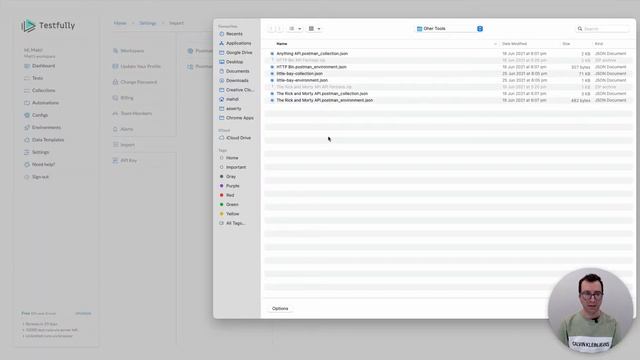The width and height of the screenshot is (640, 360).
Task: Click Sign out in Testfully sidebar
Action: 40,177
